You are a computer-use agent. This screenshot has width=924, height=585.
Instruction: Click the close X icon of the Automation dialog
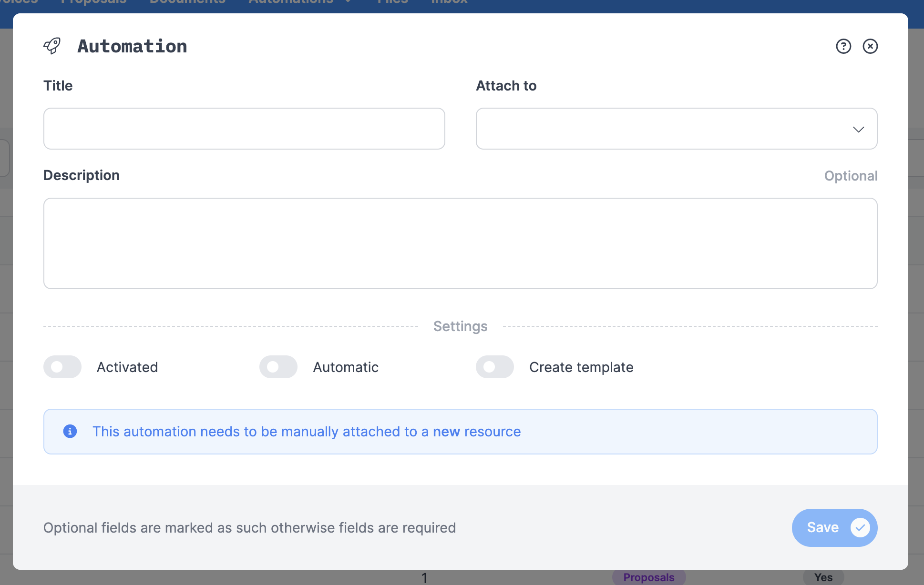point(870,46)
